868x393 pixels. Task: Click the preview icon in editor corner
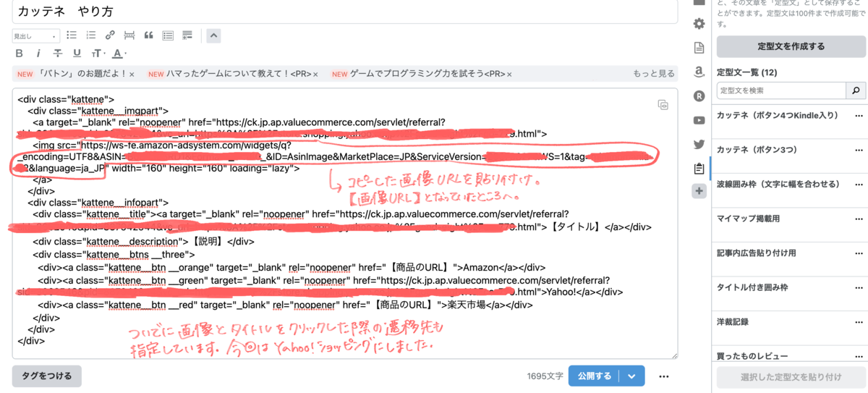click(x=663, y=105)
